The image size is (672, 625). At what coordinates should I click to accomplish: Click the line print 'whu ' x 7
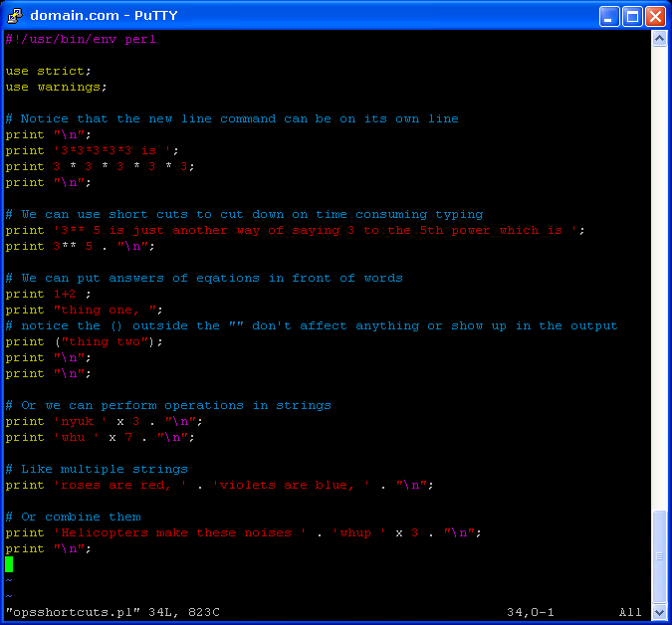point(100,437)
